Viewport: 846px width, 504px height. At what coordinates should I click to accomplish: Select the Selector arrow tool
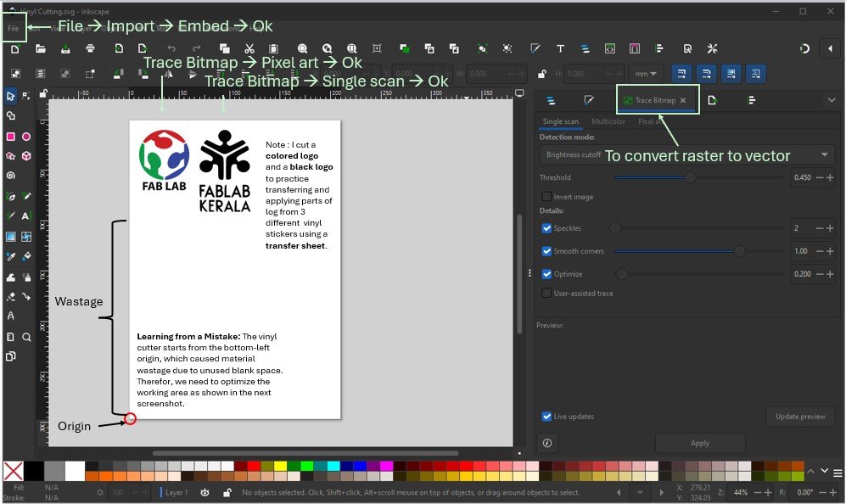10,96
